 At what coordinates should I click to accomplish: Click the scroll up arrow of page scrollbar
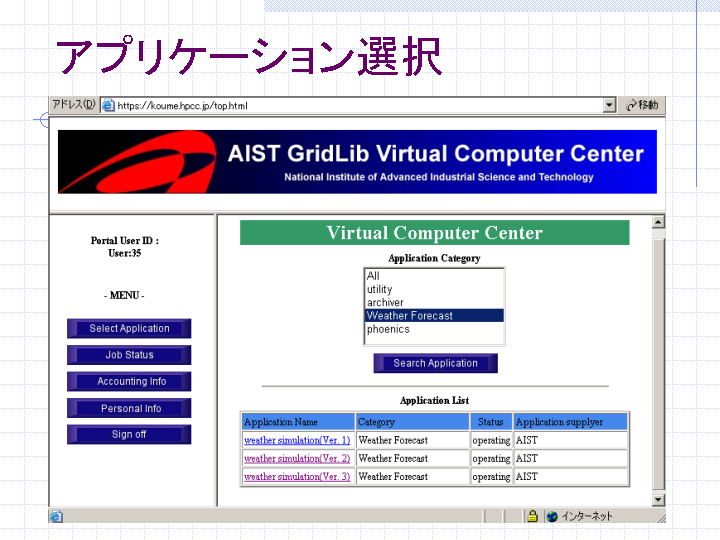pyautogui.click(x=658, y=222)
